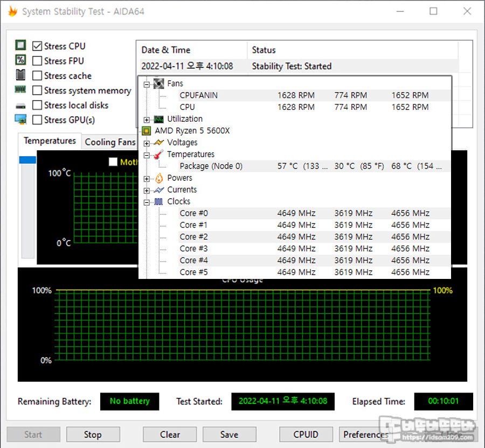Click the flame icon next to Powers
Image resolution: width=485 pixels, height=448 pixels.
coord(158,178)
